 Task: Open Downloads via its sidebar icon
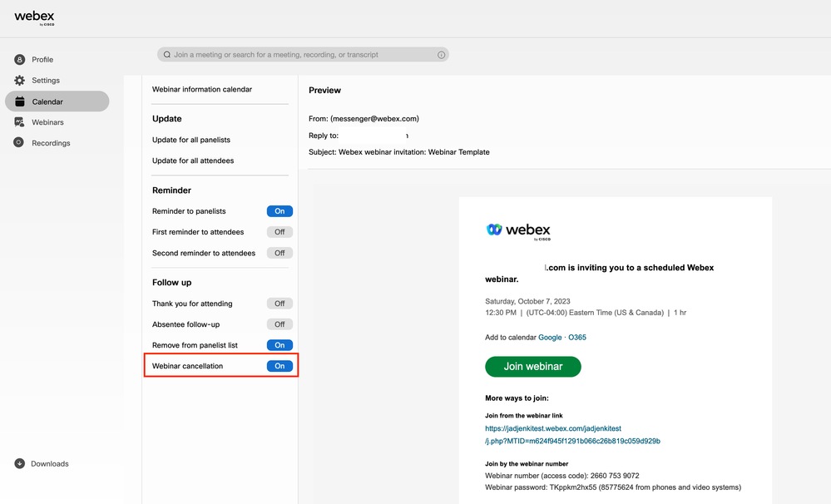click(18, 463)
